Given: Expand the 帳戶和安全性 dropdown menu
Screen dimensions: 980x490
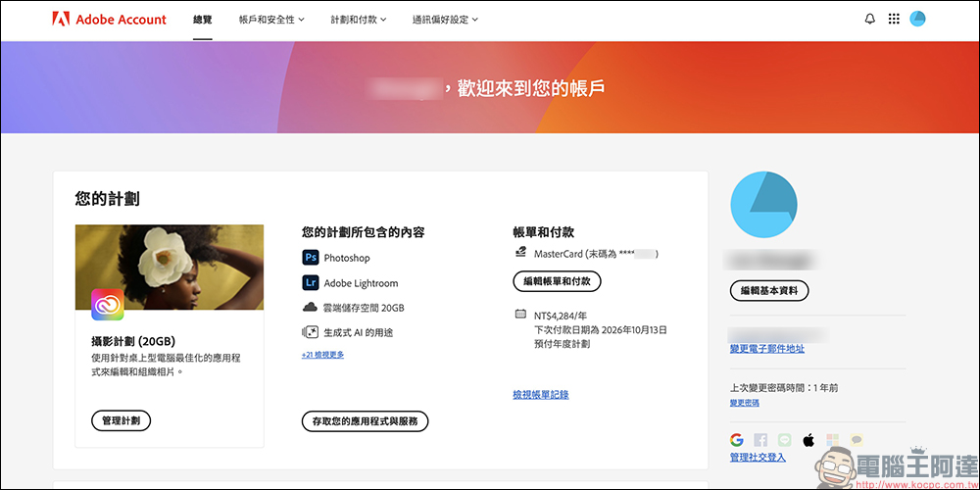Looking at the screenshot, I should click(271, 19).
